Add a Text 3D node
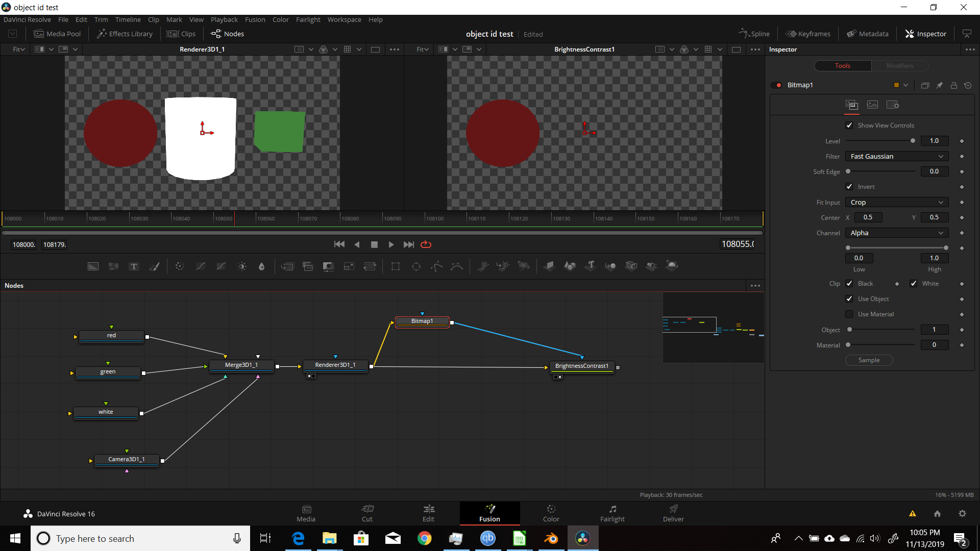This screenshot has height=551, width=980. click(x=590, y=266)
